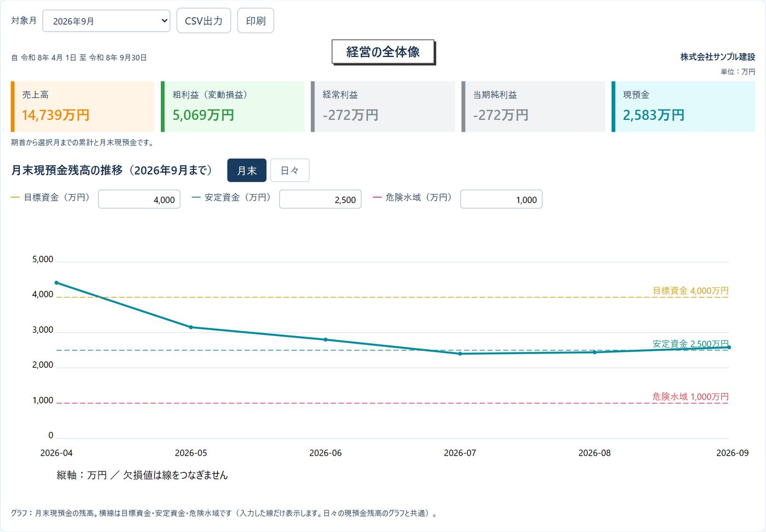Click the 単位：万円 unit note

click(738, 72)
